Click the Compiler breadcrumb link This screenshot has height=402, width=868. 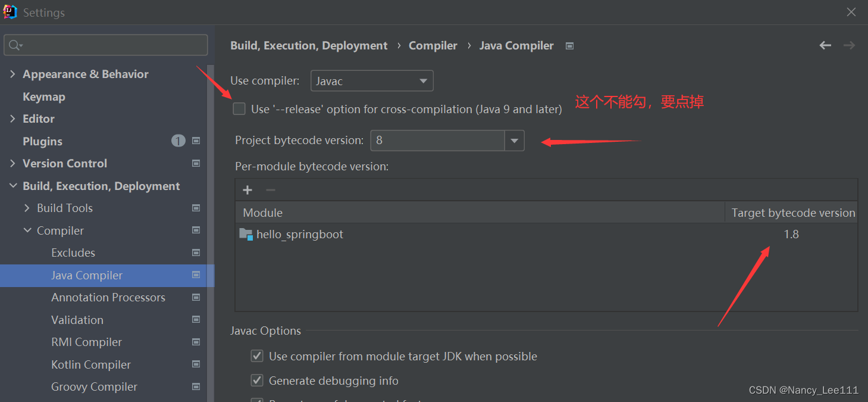click(x=433, y=45)
